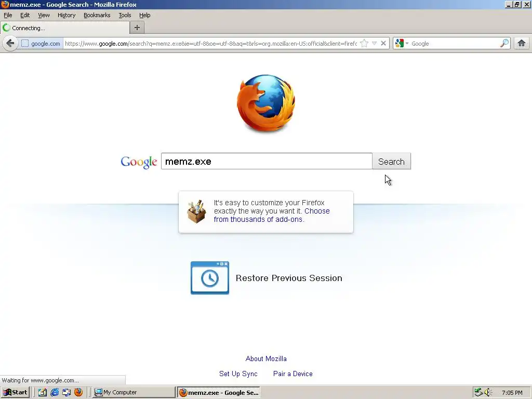Image resolution: width=532 pixels, height=399 pixels.
Task: Open the Windows Start menu
Action: pos(15,392)
